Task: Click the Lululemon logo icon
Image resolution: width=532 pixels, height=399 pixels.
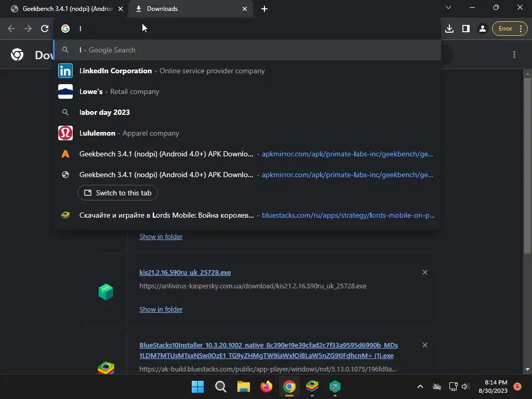Action: (65, 133)
